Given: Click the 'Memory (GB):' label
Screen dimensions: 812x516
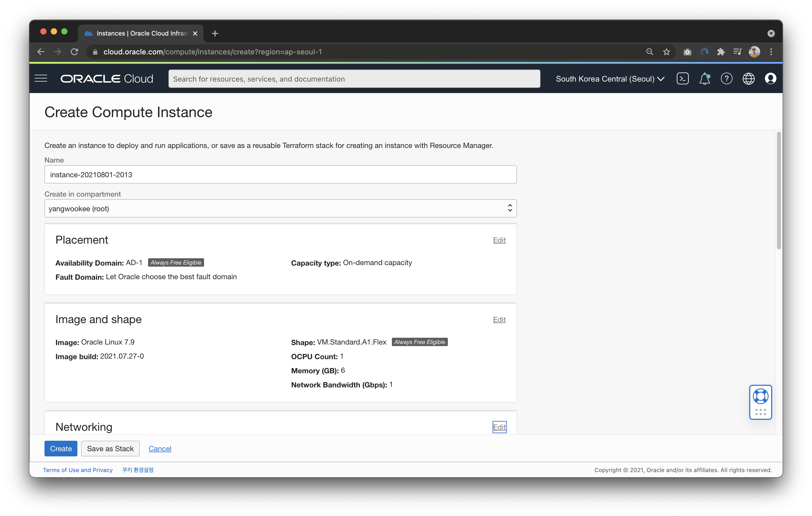Looking at the screenshot, I should tap(315, 370).
